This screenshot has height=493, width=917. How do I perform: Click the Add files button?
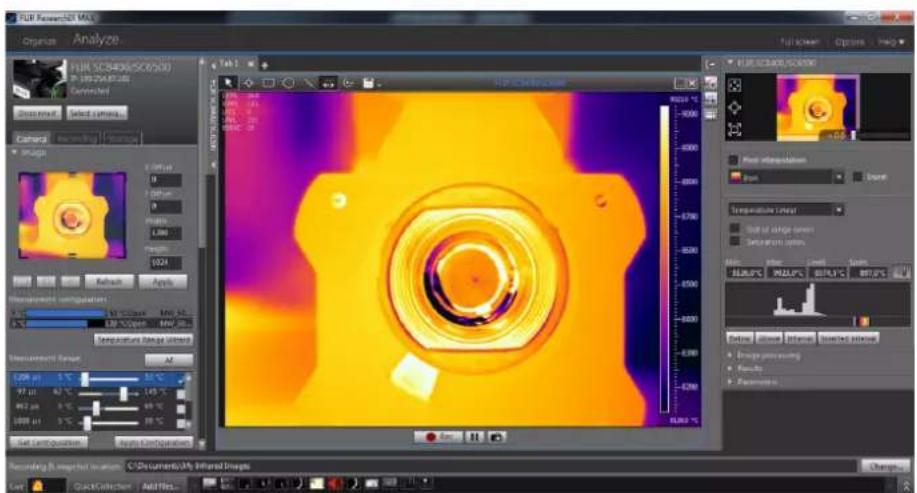[161, 486]
